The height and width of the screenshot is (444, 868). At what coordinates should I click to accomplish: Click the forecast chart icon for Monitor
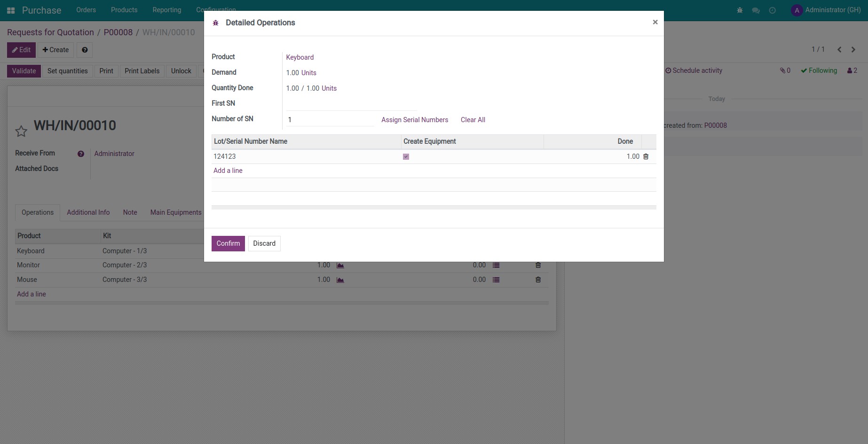tap(340, 265)
